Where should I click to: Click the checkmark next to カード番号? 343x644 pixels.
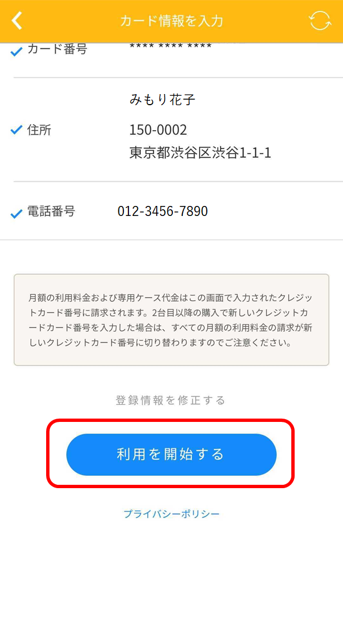(16, 52)
